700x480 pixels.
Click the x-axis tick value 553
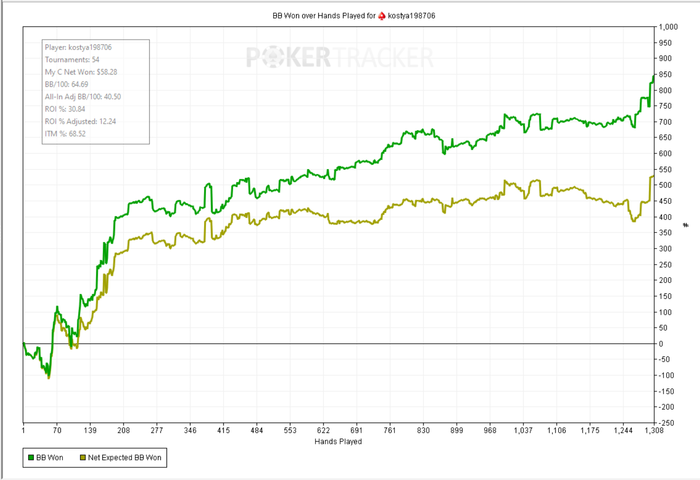pyautogui.click(x=290, y=430)
